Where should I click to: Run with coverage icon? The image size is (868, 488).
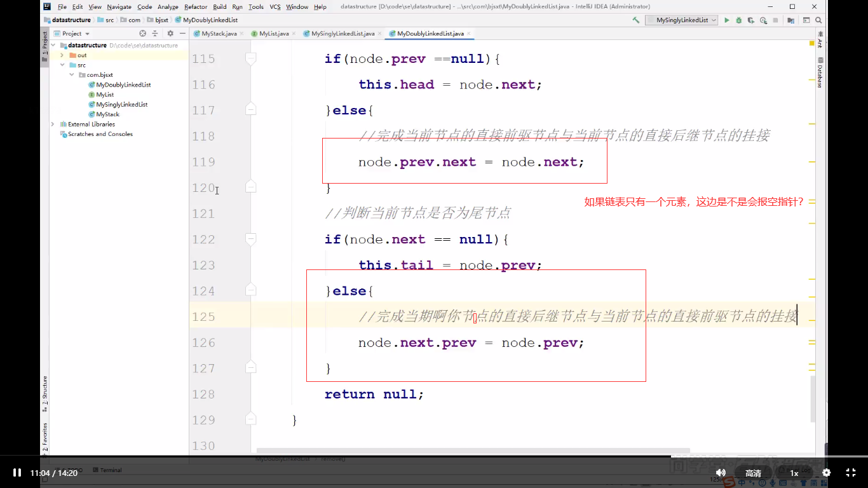pyautogui.click(x=751, y=20)
